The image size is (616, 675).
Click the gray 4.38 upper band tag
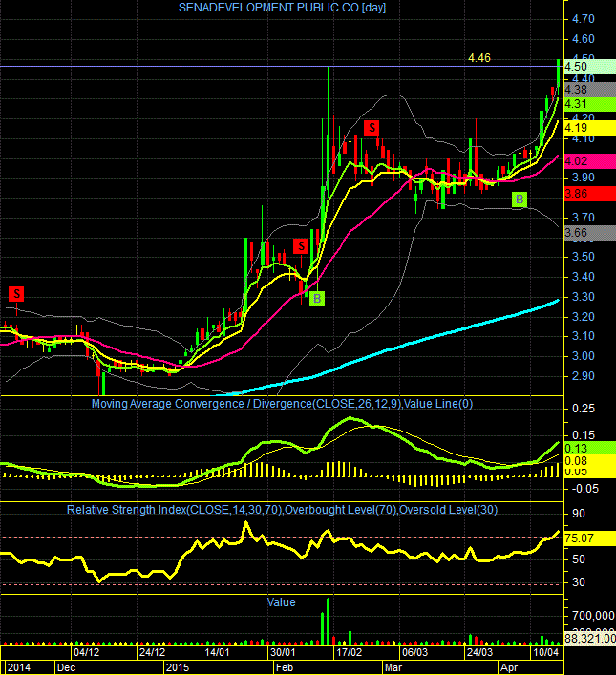point(589,90)
